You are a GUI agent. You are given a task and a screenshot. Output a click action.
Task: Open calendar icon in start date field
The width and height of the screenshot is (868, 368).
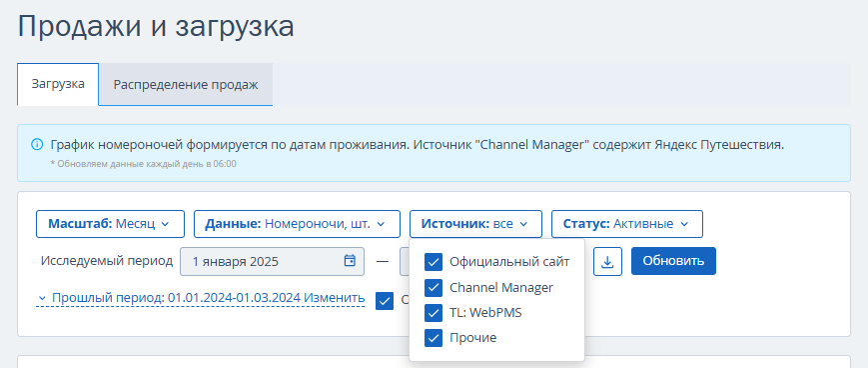(350, 260)
